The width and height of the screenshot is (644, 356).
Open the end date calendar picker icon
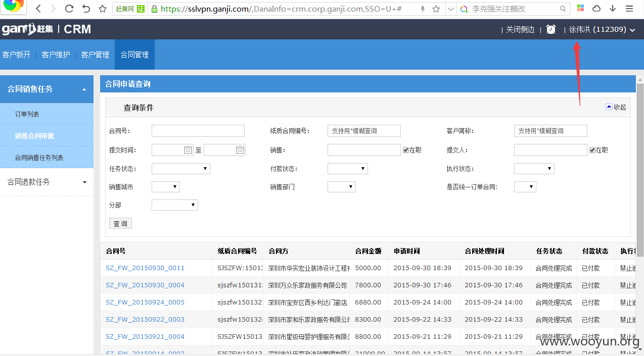click(x=240, y=149)
